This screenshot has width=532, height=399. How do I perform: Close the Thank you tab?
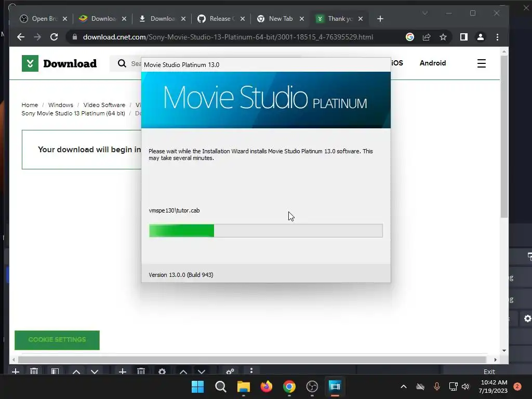[x=361, y=19]
